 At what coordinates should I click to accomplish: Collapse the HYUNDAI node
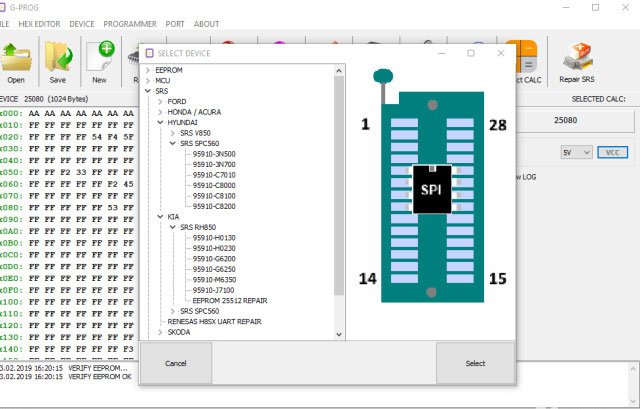160,122
